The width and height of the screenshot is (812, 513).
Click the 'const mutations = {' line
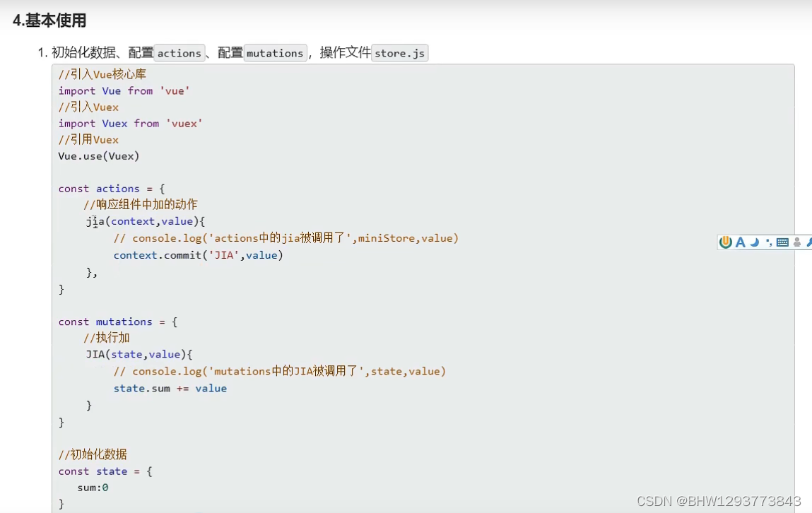tap(117, 322)
